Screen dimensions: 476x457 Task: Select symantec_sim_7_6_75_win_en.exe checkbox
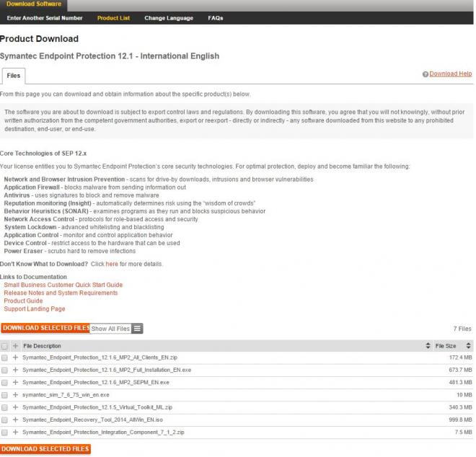4,395
